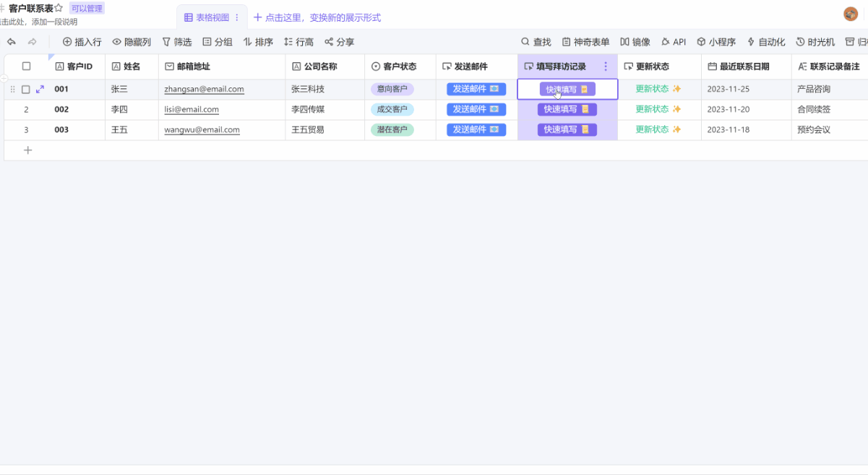868x475 pixels.
Task: Open the 表格视图 view options menu
Action: coord(236,16)
